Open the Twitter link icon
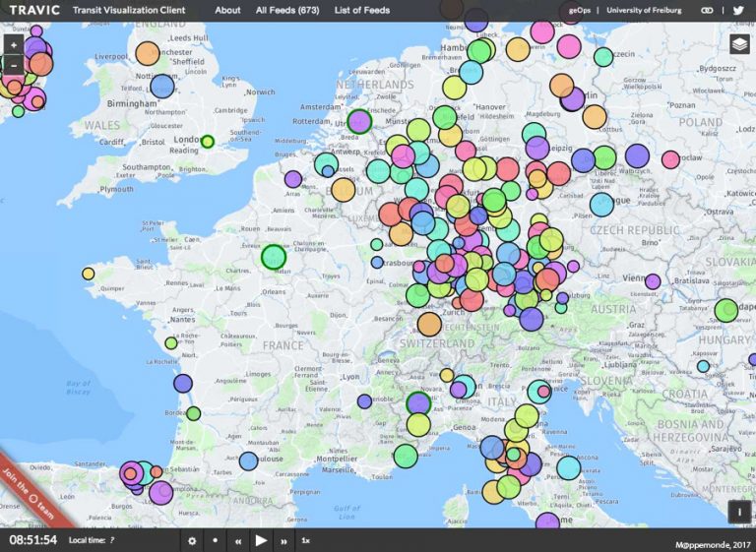Screen dimensions: 756x552 [x=737, y=10]
